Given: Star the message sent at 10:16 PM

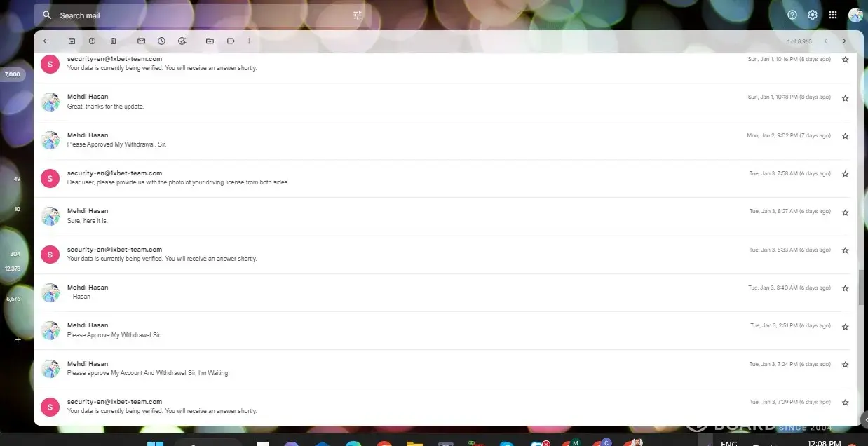Looking at the screenshot, I should (845, 60).
